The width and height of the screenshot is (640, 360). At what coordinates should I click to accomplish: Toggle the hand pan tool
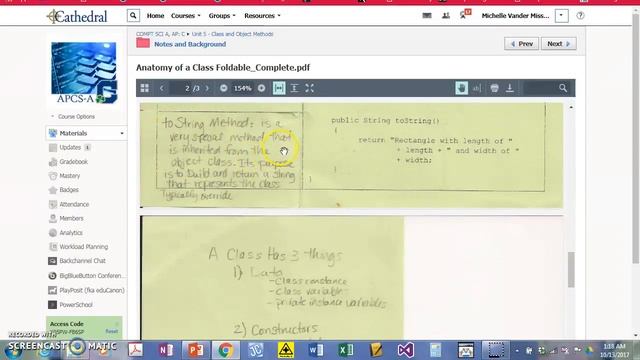[462, 88]
